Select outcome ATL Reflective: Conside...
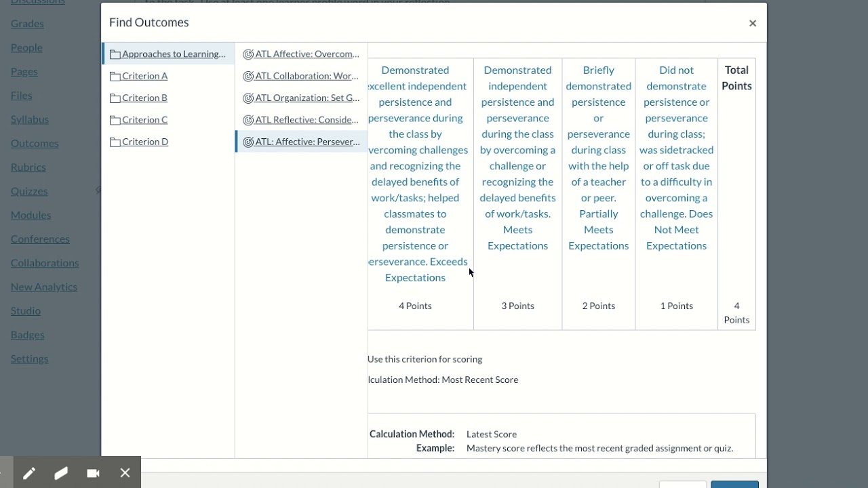The width and height of the screenshot is (868, 488). pyautogui.click(x=307, y=119)
